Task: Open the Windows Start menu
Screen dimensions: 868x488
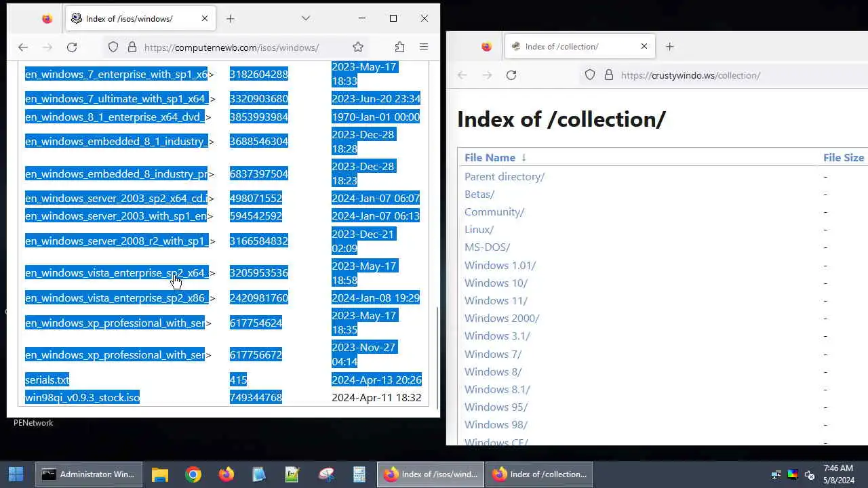Action: click(x=16, y=474)
